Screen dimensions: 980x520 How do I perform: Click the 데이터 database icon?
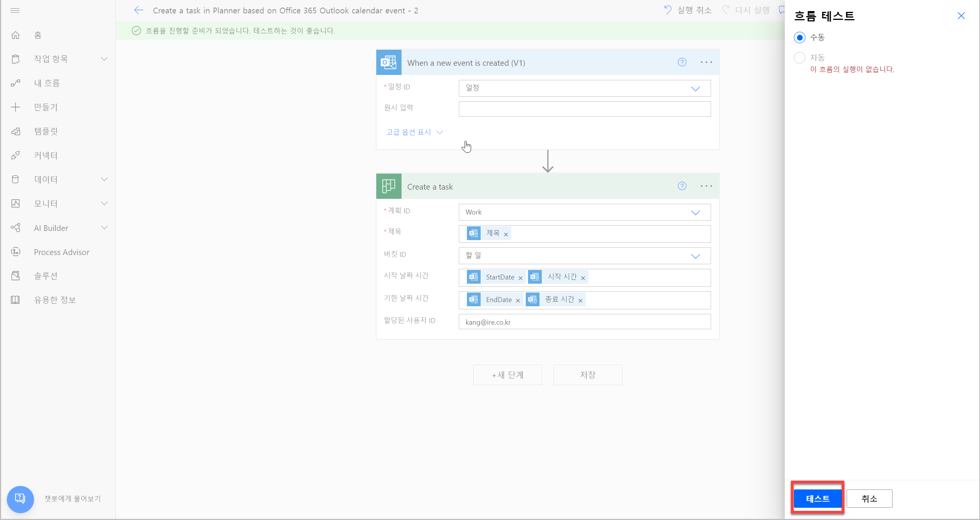click(15, 179)
